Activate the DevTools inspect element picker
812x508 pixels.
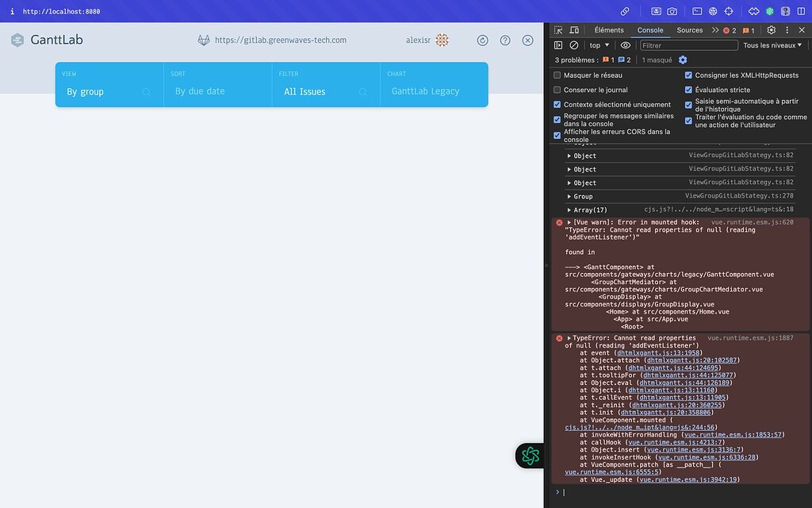click(558, 30)
